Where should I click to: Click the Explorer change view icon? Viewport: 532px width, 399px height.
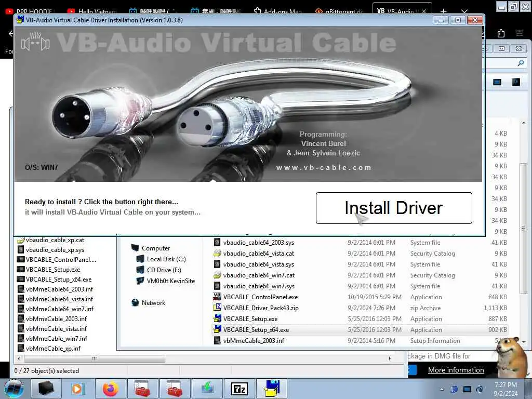(x=497, y=82)
